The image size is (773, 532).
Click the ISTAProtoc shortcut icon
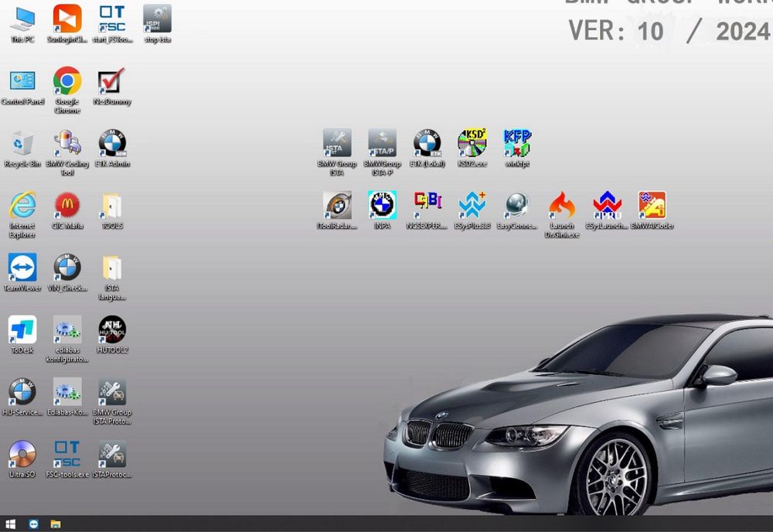coord(112,459)
